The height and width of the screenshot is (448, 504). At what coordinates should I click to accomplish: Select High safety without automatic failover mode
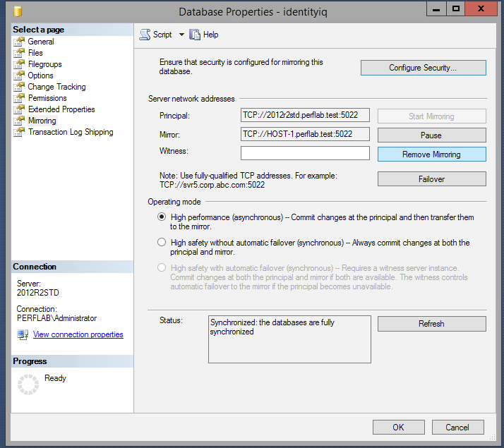pyautogui.click(x=162, y=242)
